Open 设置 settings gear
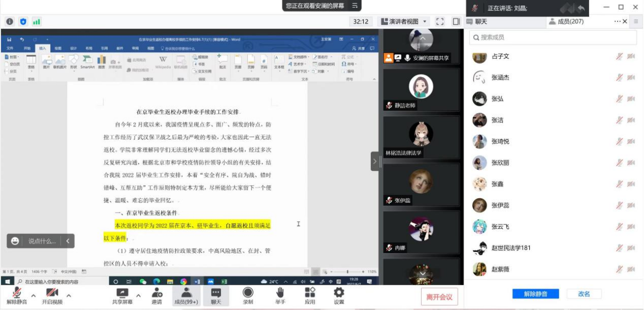 tap(339, 296)
